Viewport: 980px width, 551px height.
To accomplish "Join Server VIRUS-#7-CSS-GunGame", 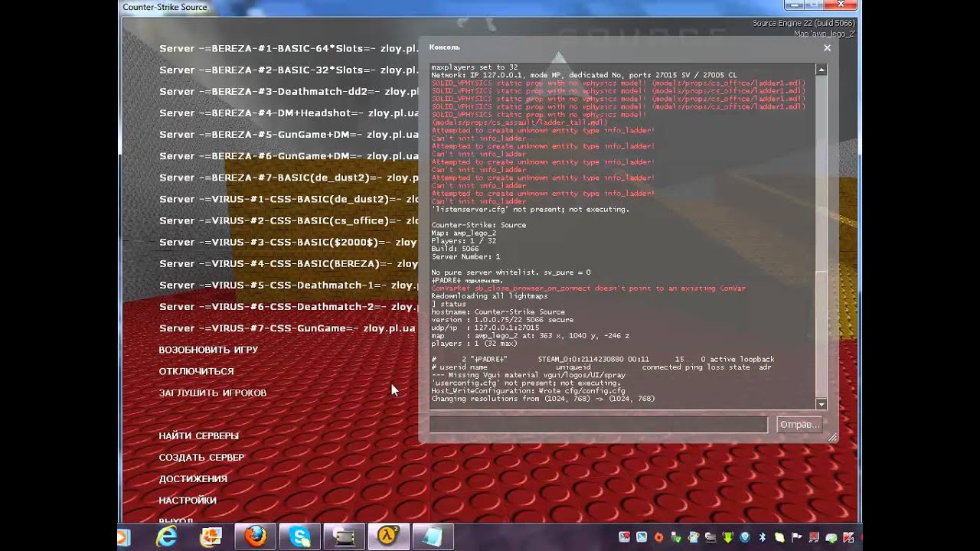I will pyautogui.click(x=289, y=328).
